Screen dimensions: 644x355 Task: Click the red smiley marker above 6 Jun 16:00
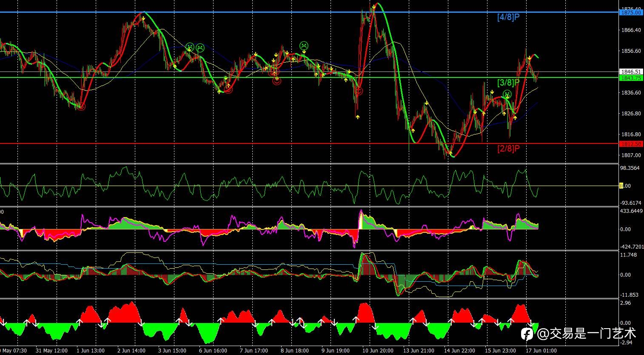[228, 89]
